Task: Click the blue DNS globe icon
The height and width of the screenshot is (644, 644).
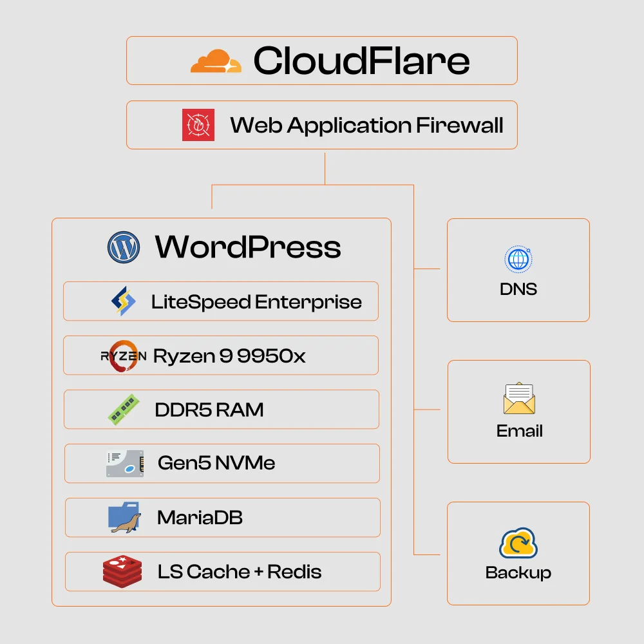Action: pyautogui.click(x=518, y=259)
